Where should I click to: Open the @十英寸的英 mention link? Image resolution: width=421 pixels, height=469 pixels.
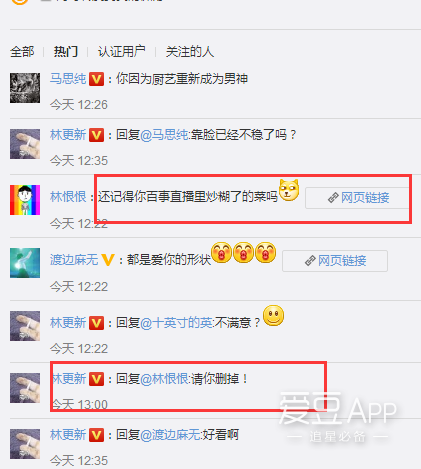(176, 323)
